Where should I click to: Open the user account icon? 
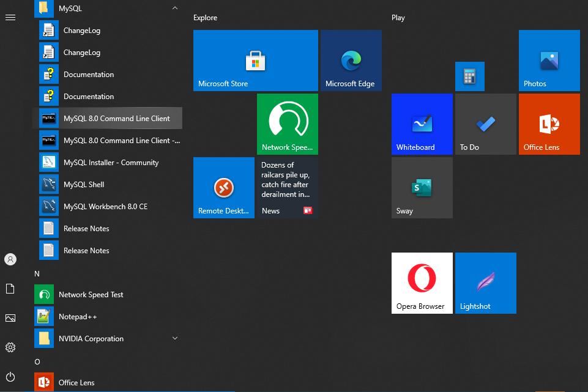(10, 259)
